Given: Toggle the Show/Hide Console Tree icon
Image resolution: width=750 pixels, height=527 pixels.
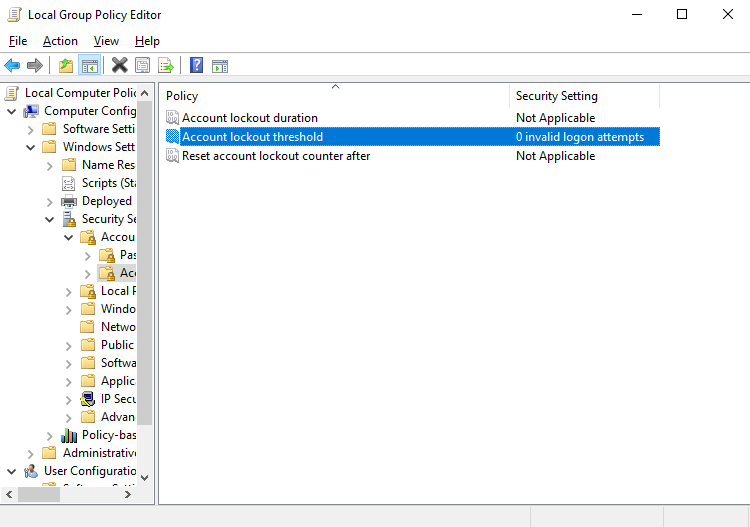Looking at the screenshot, I should (89, 66).
